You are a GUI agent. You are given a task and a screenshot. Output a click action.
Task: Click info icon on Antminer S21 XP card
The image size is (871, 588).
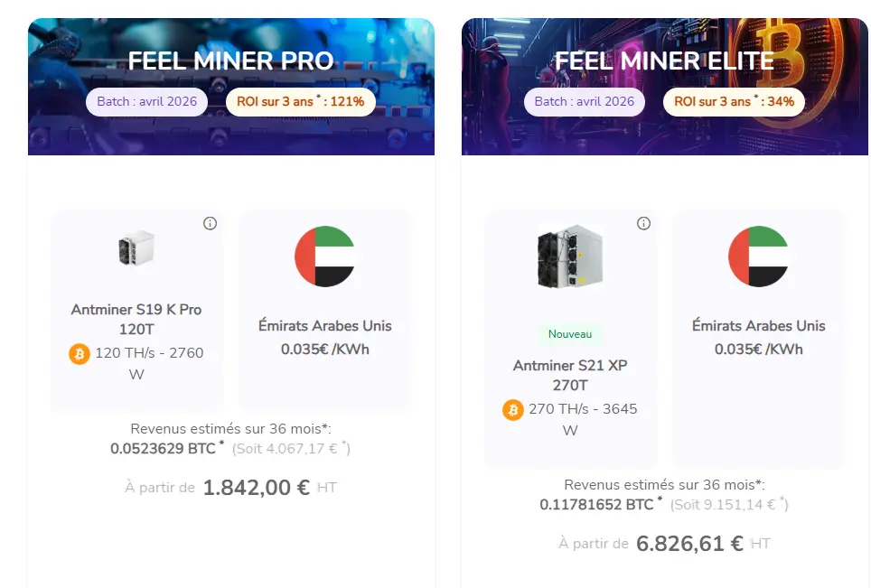coord(644,223)
